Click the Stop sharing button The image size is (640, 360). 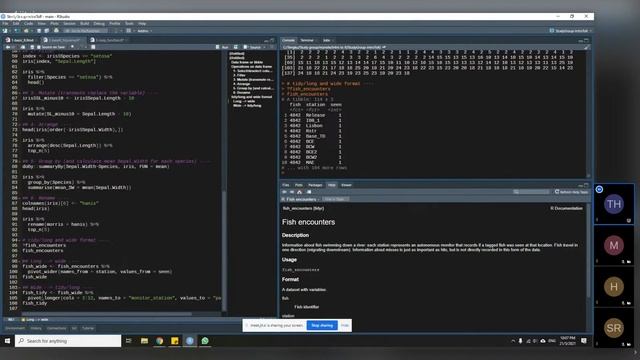point(322,325)
